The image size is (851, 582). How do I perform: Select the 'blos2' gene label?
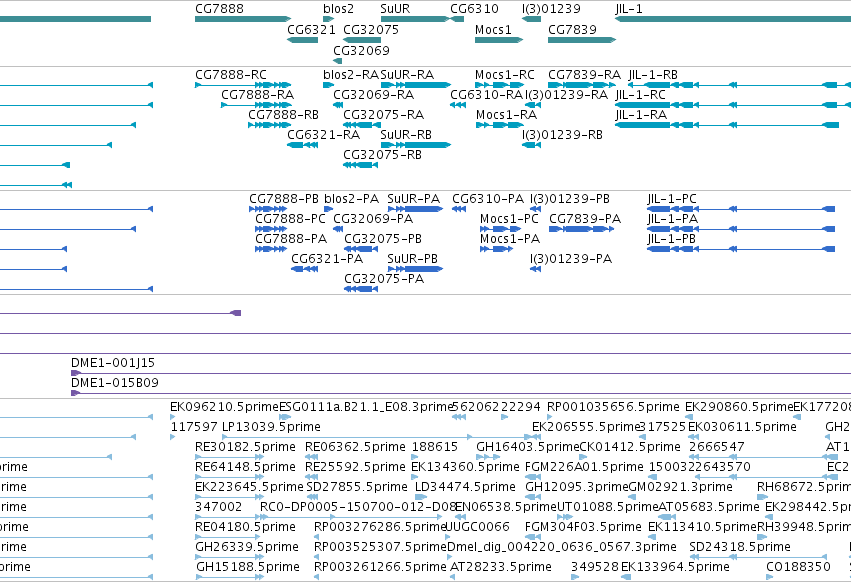(x=338, y=9)
